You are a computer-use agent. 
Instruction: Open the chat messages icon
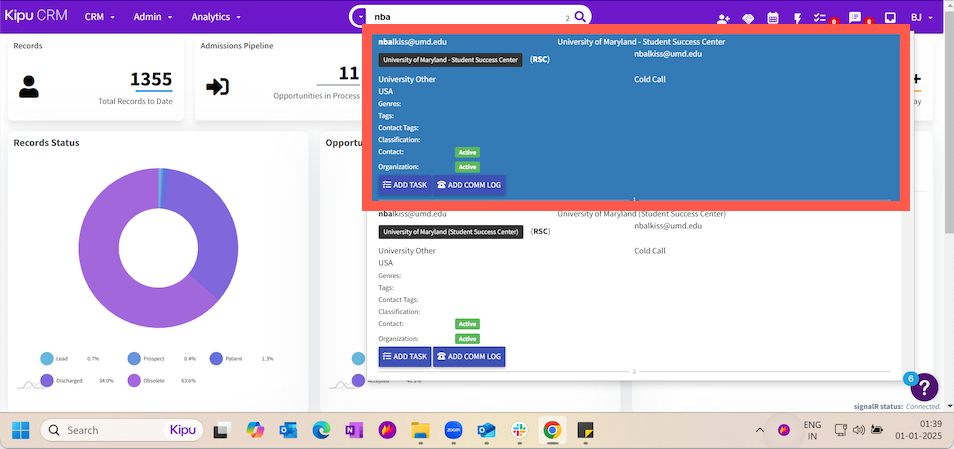[x=855, y=18]
